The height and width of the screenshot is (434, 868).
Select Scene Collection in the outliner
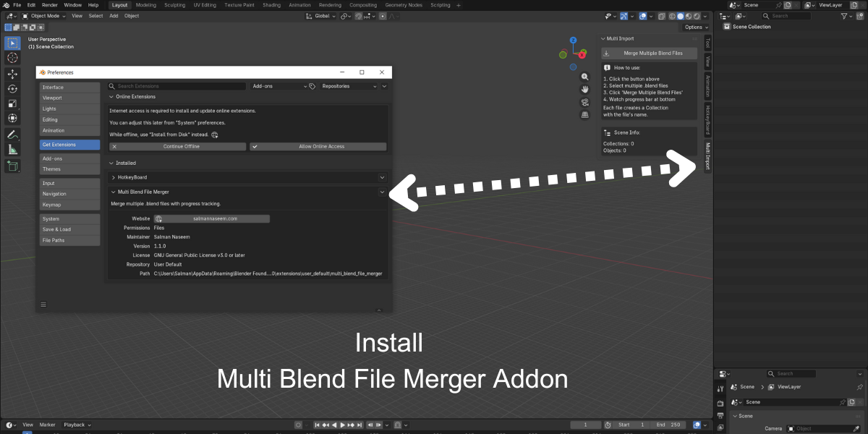(752, 27)
